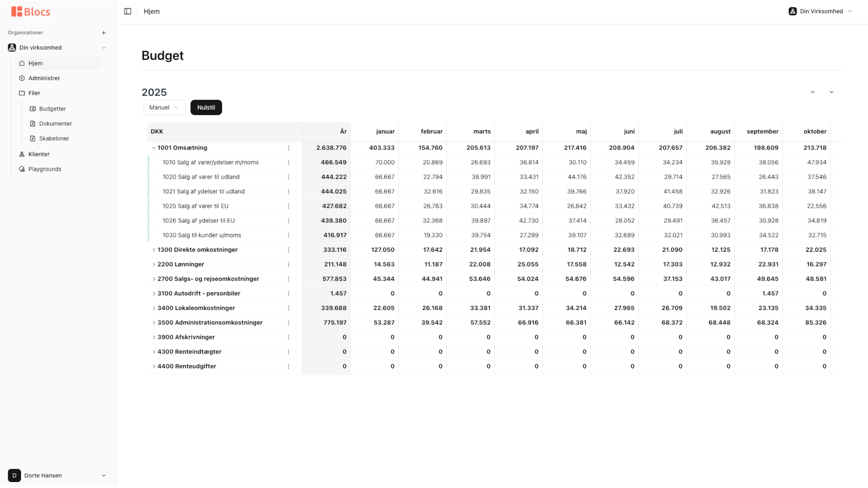Screen dimensions: 868x488
Task: Select januar cell for 1010 Salg af varer/ydelser
Action: tap(375, 162)
